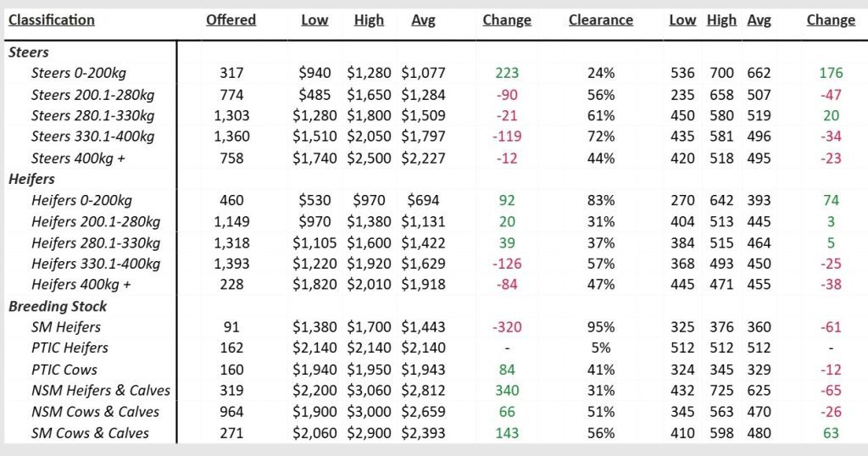Click the SM Cows & Calves row label
The height and width of the screenshot is (456, 868).
(90, 433)
